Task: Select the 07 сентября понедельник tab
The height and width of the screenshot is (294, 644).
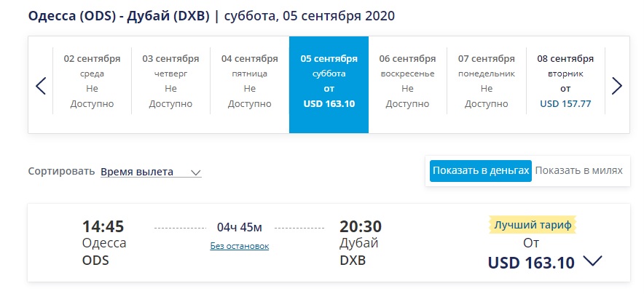Action: pos(486,81)
